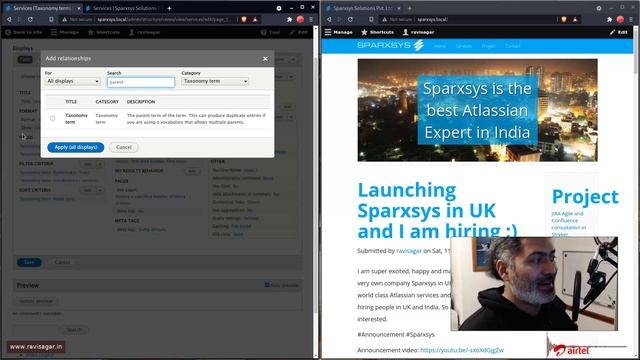The width and height of the screenshot is (640, 360).
Task: Open Manage menu in right window toolbar
Action: point(338,32)
